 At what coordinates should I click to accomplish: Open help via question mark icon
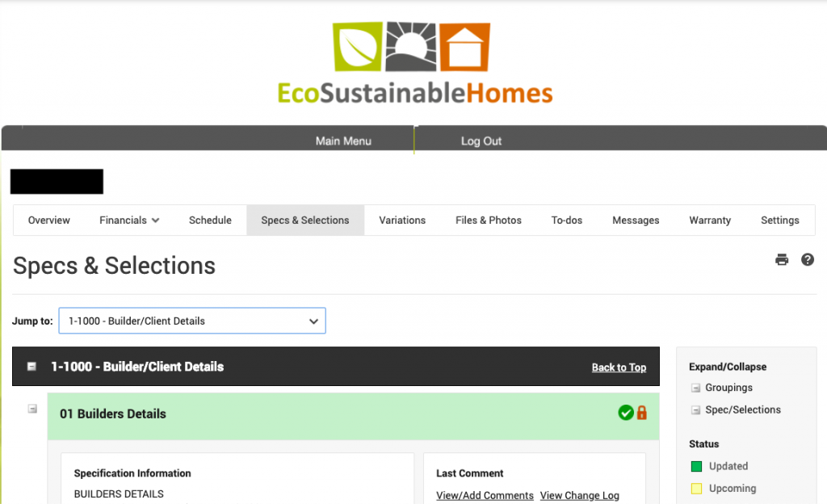tap(807, 259)
